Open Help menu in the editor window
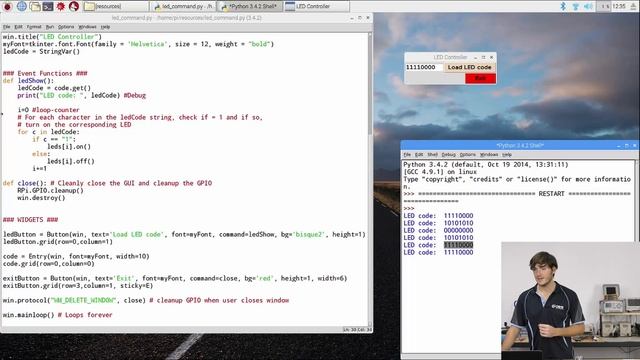The width and height of the screenshot is (640, 360). [x=105, y=27]
